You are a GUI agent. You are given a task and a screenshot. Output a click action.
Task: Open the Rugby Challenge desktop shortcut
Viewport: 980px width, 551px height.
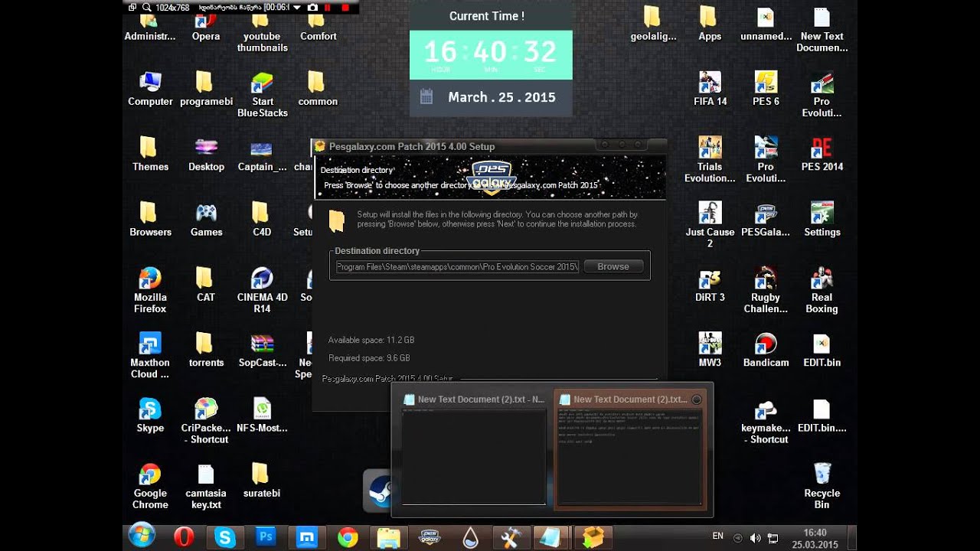click(x=766, y=291)
